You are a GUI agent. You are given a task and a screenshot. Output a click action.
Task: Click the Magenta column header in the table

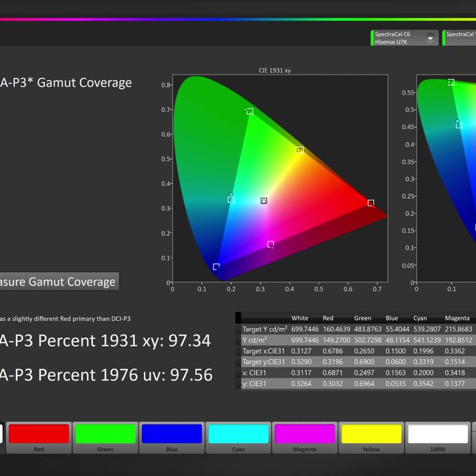click(457, 318)
